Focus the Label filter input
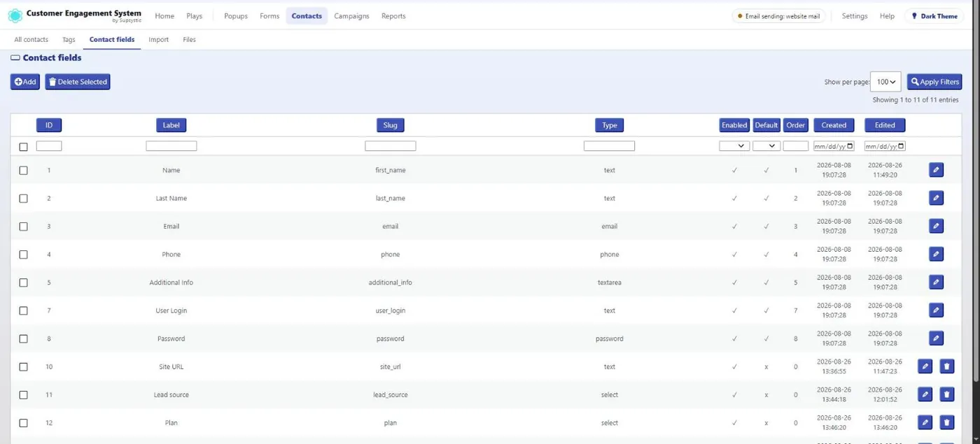This screenshot has width=980, height=444. click(171, 146)
